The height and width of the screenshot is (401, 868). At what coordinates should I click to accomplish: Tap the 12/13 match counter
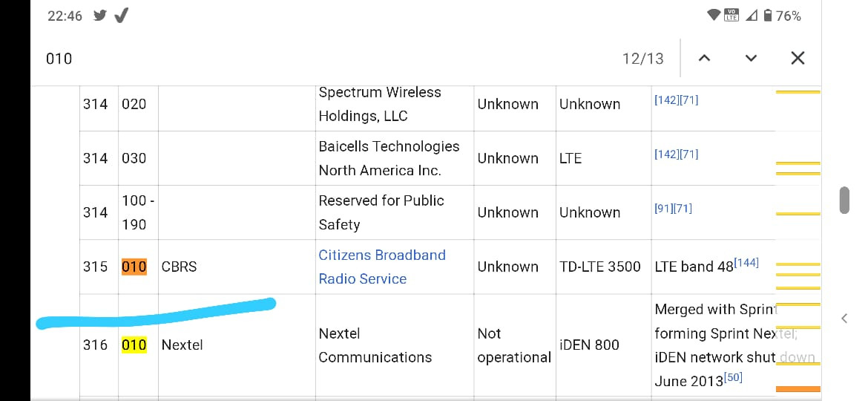(x=642, y=58)
